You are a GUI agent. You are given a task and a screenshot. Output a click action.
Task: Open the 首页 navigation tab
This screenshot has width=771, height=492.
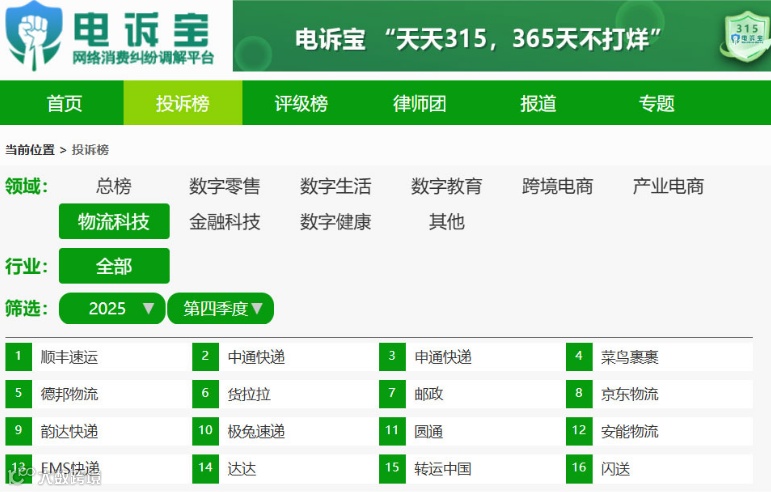[64, 103]
